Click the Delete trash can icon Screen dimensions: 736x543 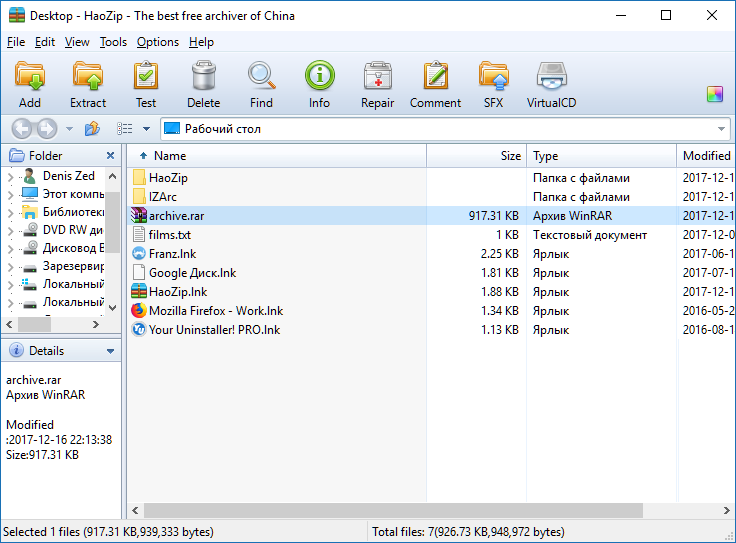pyautogui.click(x=204, y=76)
